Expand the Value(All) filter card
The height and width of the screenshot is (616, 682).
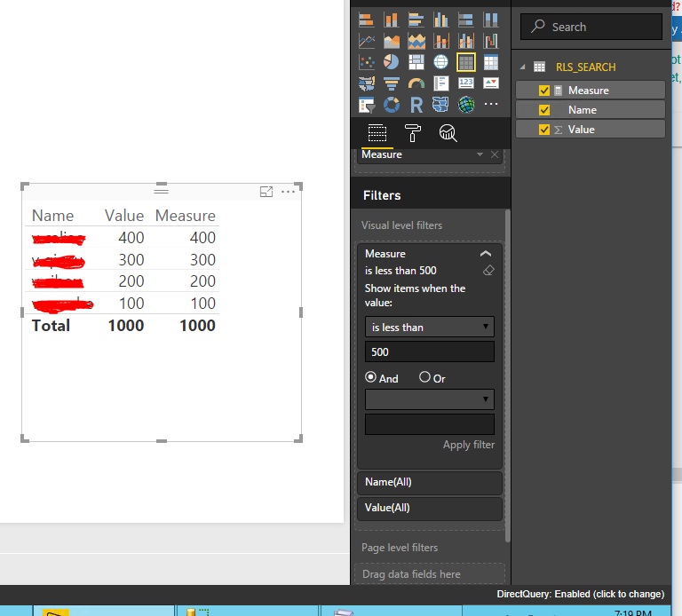[x=430, y=508]
